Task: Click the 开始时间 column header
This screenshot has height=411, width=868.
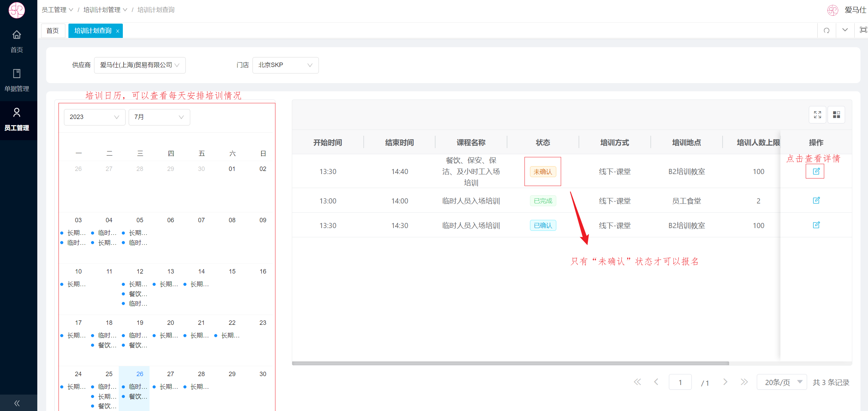Action: [327, 143]
